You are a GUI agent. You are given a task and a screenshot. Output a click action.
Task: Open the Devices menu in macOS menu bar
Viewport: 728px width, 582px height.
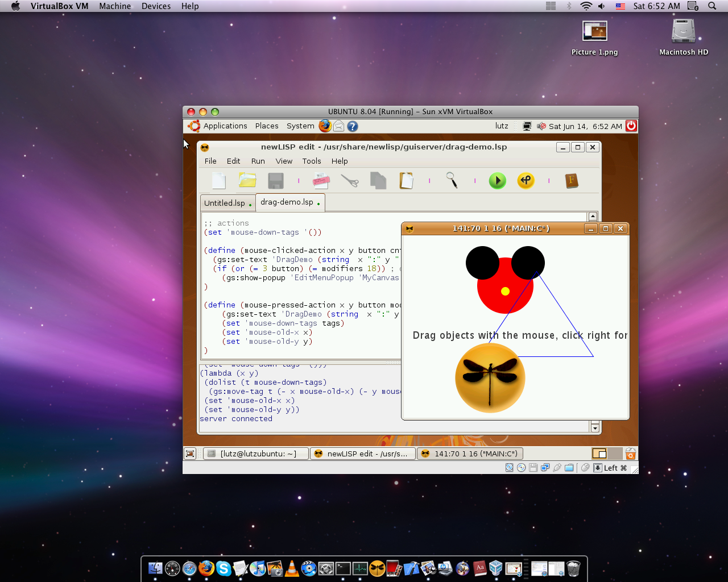tap(156, 6)
